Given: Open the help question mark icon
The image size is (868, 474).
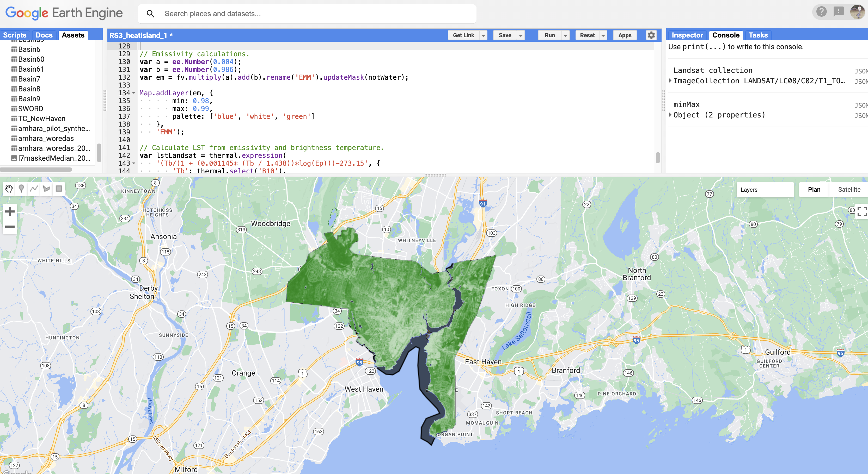Looking at the screenshot, I should 821,12.
